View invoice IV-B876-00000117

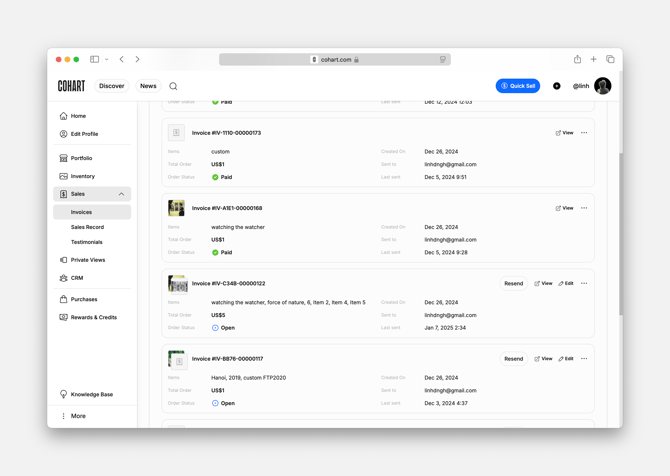tap(543, 359)
